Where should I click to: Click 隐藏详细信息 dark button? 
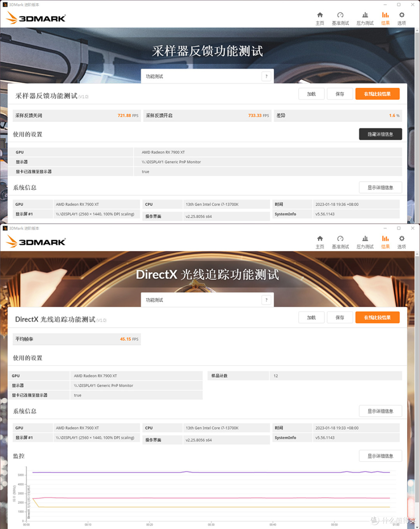[380, 134]
